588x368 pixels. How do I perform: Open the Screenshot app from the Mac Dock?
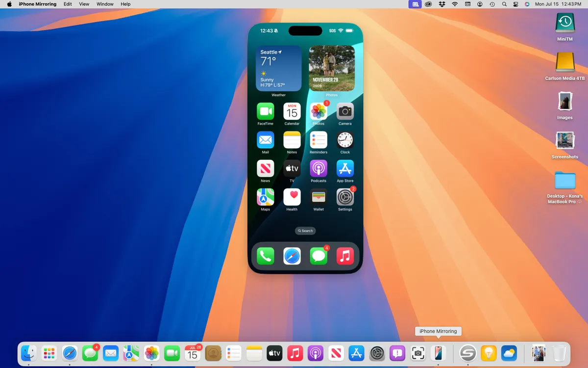coord(418,353)
